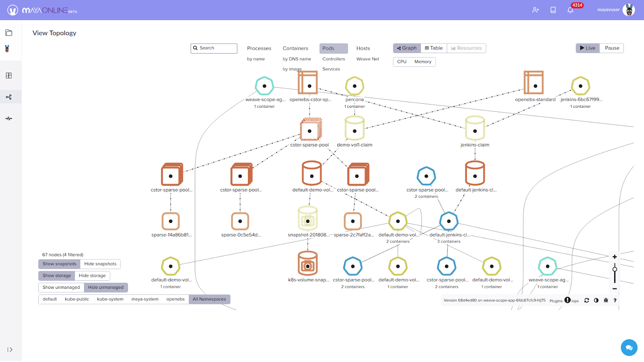Switch to Processes topology
This screenshot has width=644, height=362.
[x=259, y=48]
